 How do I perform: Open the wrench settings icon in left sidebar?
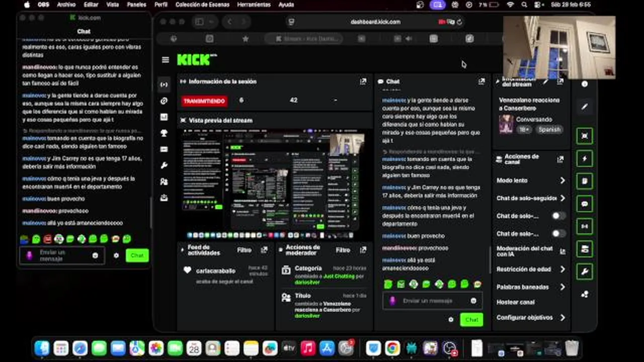[164, 165]
